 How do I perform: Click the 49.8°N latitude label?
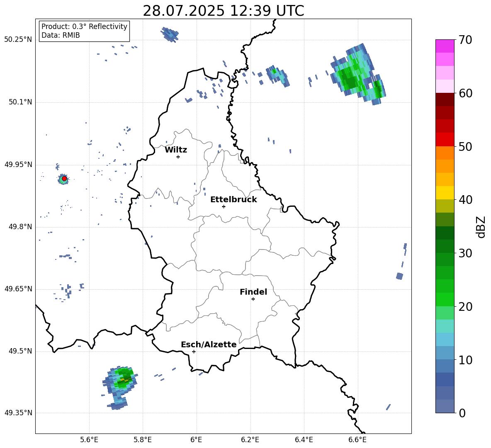tap(20, 227)
